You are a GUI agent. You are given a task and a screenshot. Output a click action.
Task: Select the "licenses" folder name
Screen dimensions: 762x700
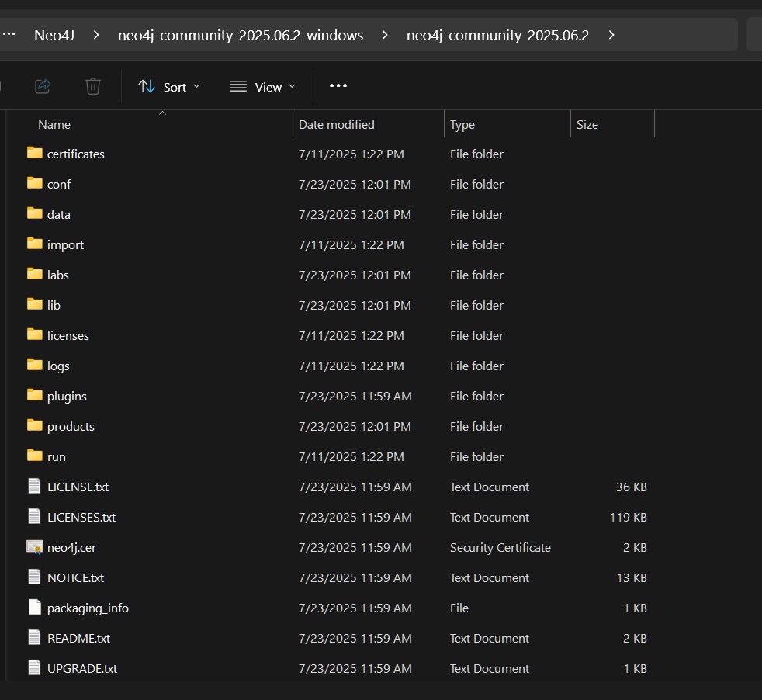68,336
